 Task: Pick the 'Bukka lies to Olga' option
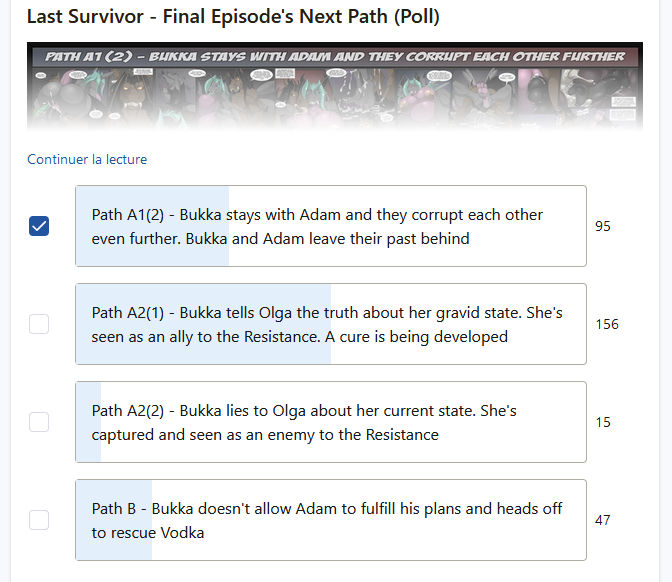[x=331, y=422]
